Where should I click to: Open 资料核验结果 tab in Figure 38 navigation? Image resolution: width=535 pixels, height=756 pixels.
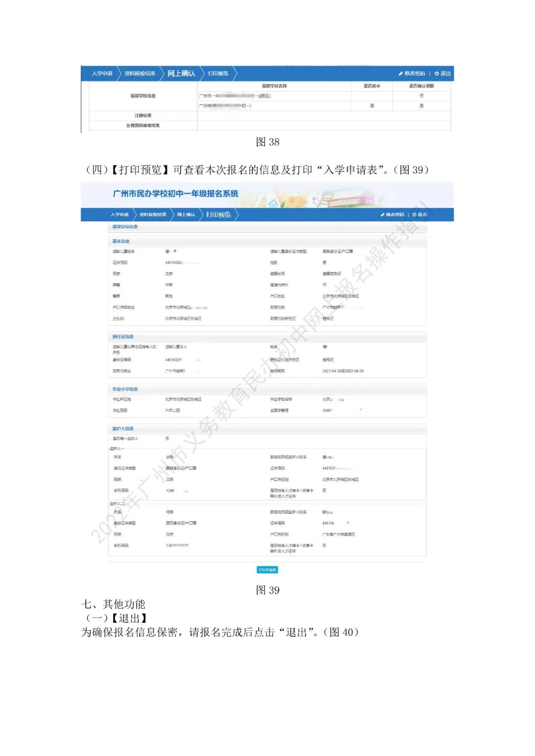pyautogui.click(x=140, y=74)
